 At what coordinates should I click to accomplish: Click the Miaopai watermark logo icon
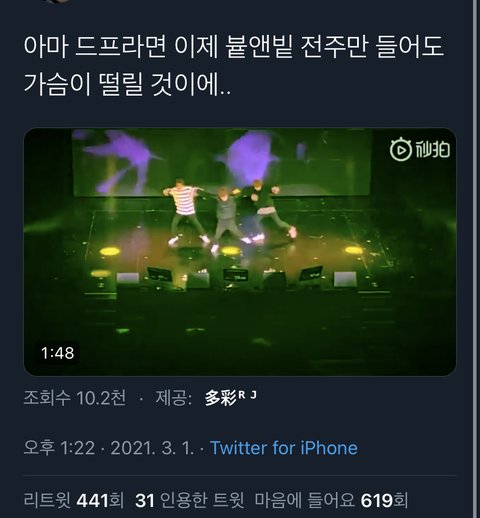pyautogui.click(x=401, y=150)
